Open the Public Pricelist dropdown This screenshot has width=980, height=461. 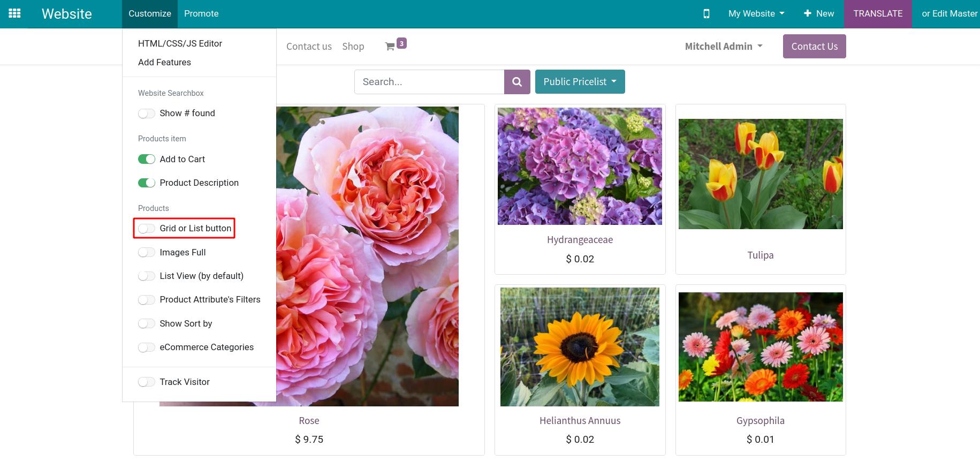[x=580, y=82]
